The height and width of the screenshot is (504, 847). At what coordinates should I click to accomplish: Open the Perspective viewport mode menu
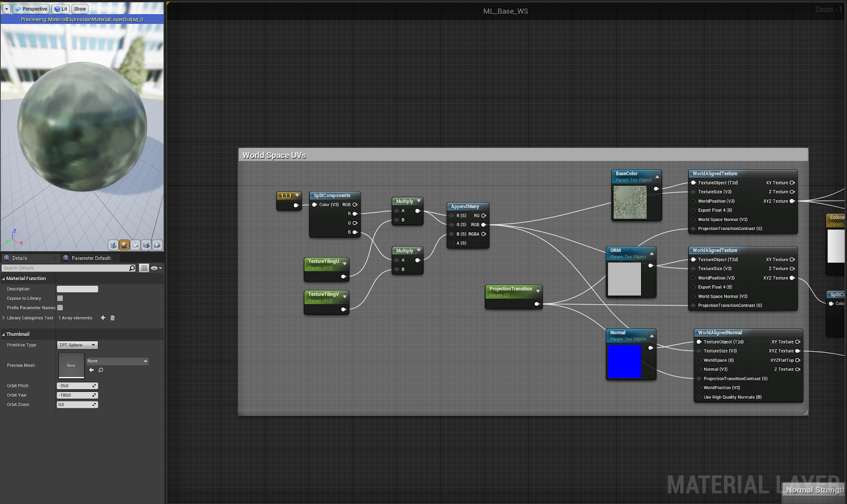coord(31,9)
